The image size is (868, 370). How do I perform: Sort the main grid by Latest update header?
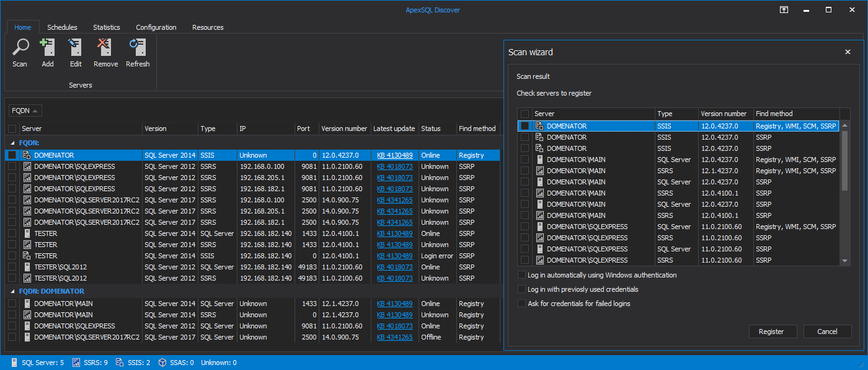(x=394, y=129)
